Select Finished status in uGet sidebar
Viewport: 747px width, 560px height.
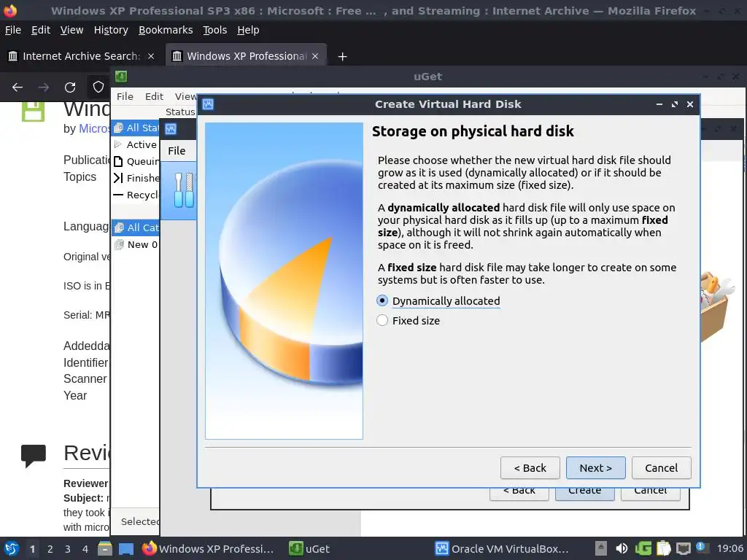pos(136,178)
